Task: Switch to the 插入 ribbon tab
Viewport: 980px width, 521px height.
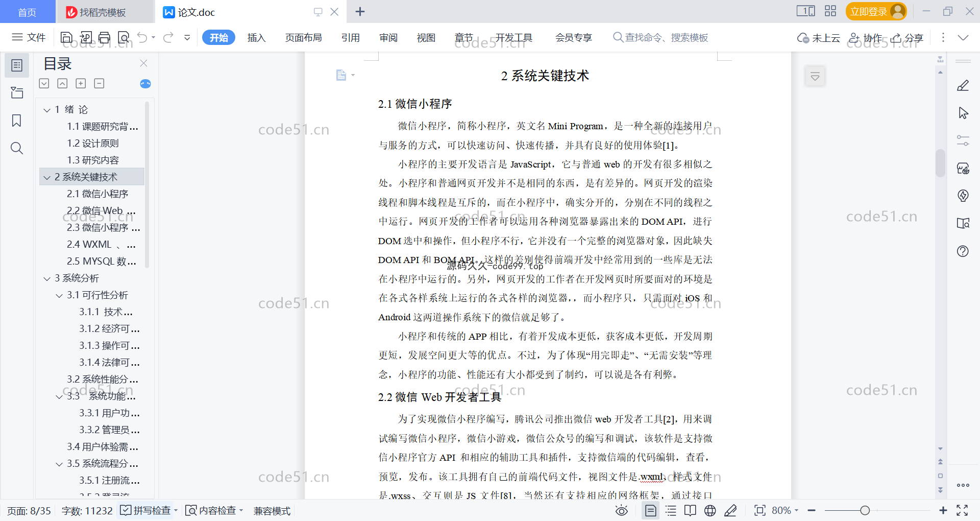Action: click(256, 37)
